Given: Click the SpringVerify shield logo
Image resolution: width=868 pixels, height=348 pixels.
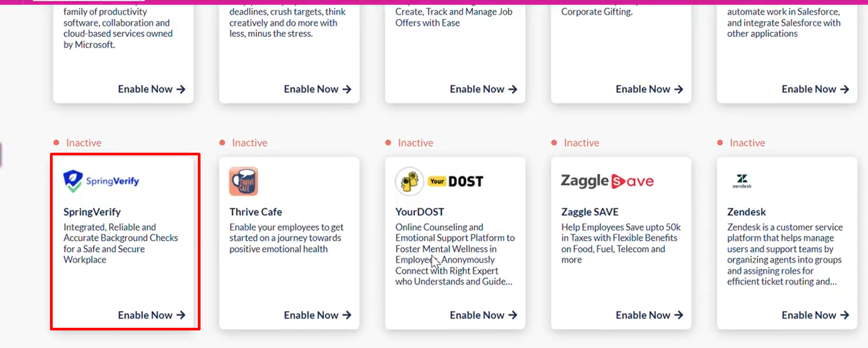Looking at the screenshot, I should point(73,181).
